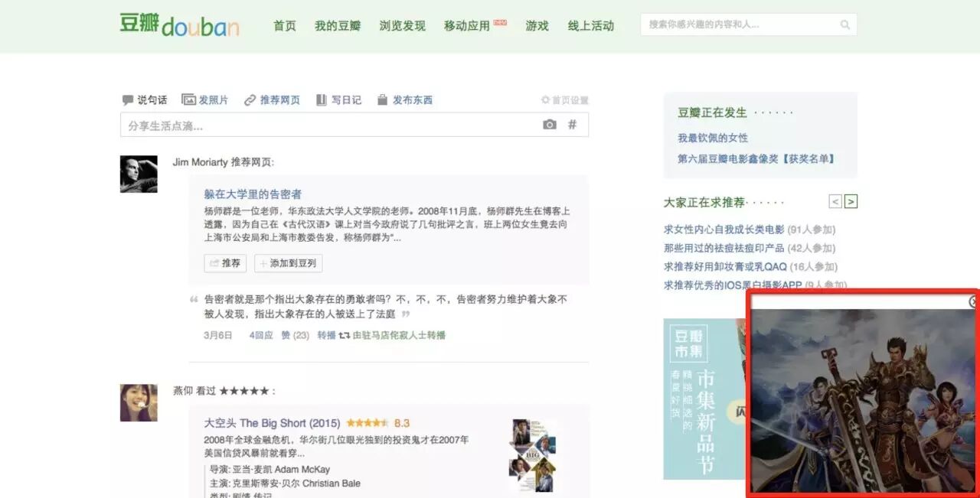
Task: Open Jim Moriarty's avatar
Action: pos(139,174)
